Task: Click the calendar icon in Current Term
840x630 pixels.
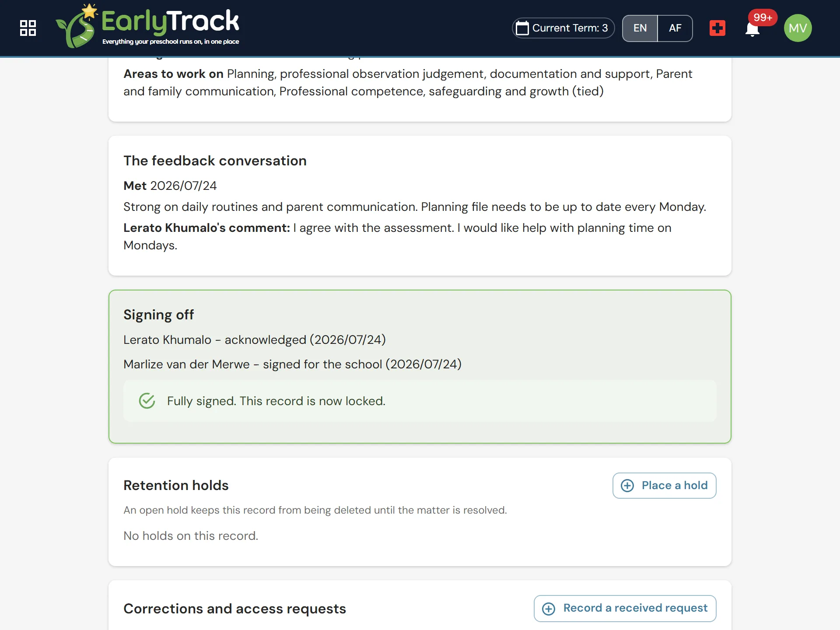Action: point(522,28)
